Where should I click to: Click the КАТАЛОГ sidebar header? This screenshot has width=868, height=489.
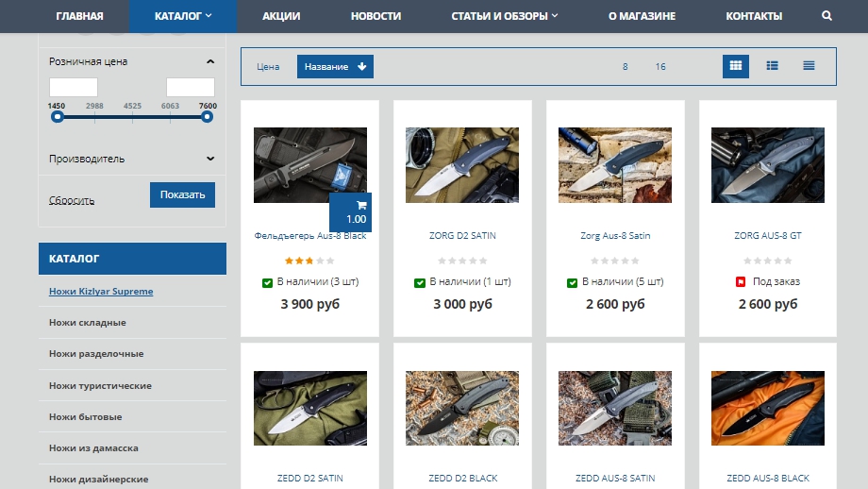coord(132,259)
